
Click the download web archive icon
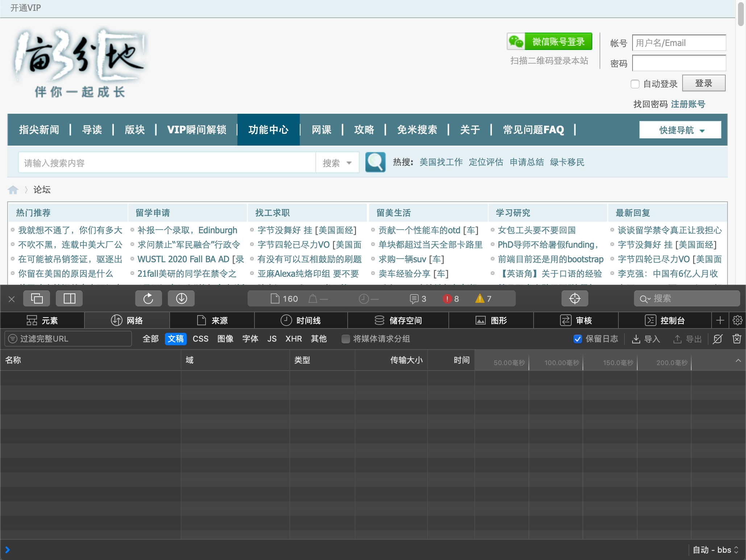[x=181, y=298]
